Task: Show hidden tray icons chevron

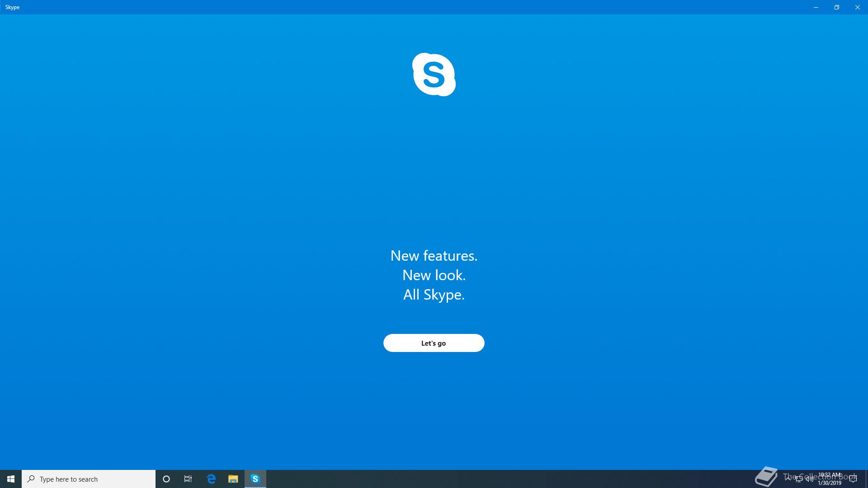Action: [x=788, y=479]
